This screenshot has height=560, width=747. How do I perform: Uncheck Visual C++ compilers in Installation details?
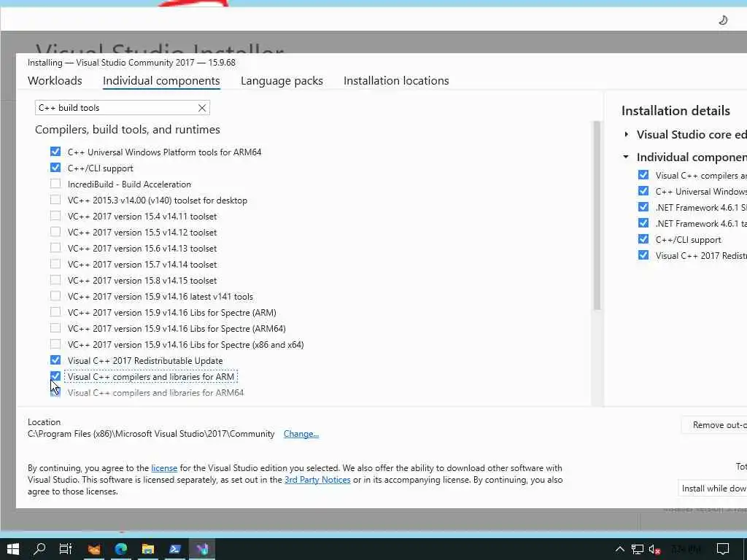tap(643, 175)
